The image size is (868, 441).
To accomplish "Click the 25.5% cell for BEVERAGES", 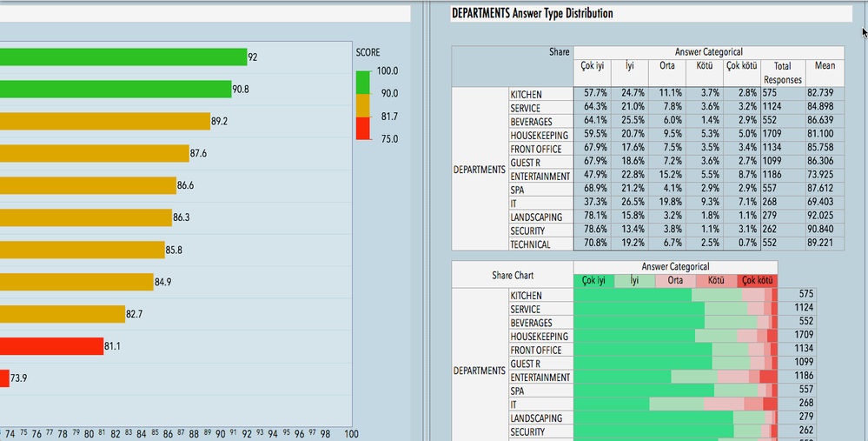I will click(630, 121).
